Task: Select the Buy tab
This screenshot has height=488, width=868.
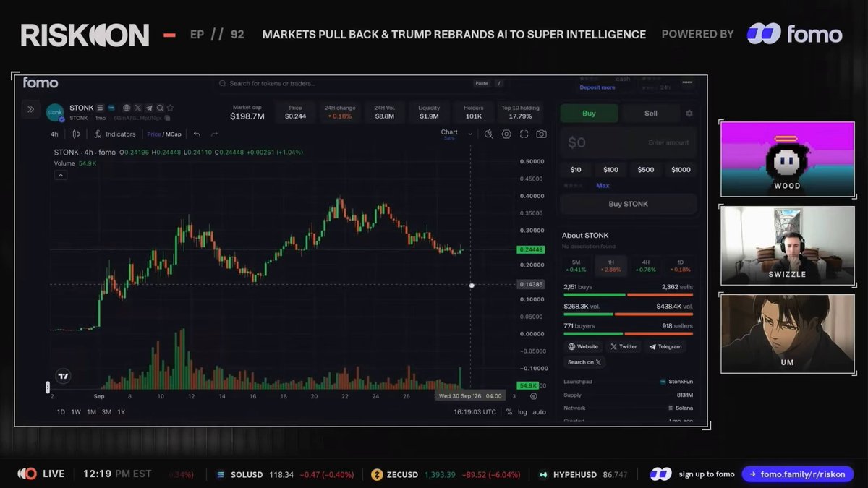Action: [590, 114]
